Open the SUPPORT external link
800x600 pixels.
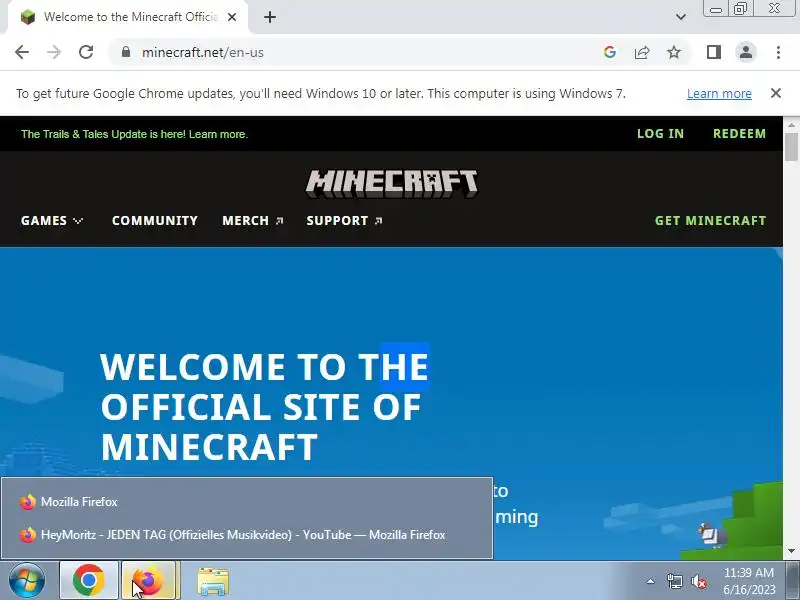(x=344, y=220)
